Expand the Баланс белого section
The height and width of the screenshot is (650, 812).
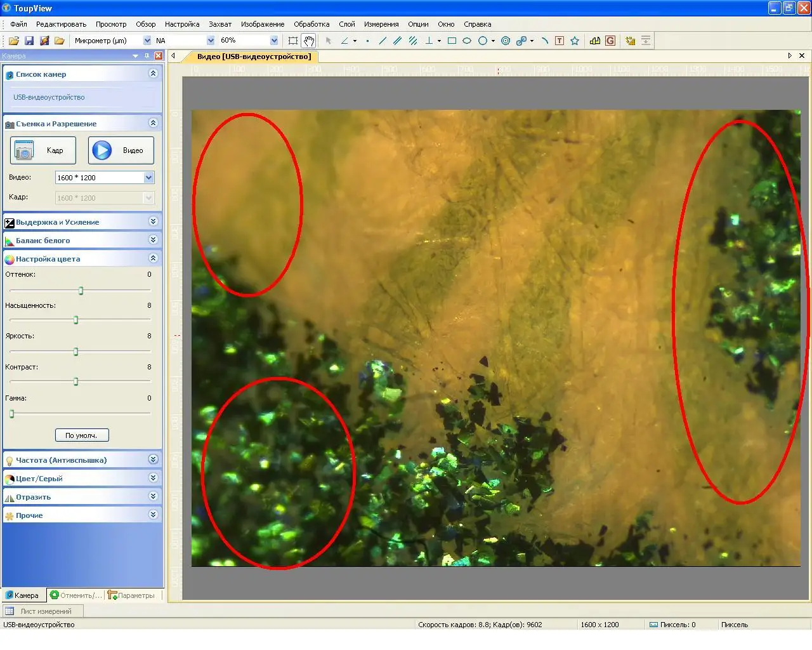153,240
